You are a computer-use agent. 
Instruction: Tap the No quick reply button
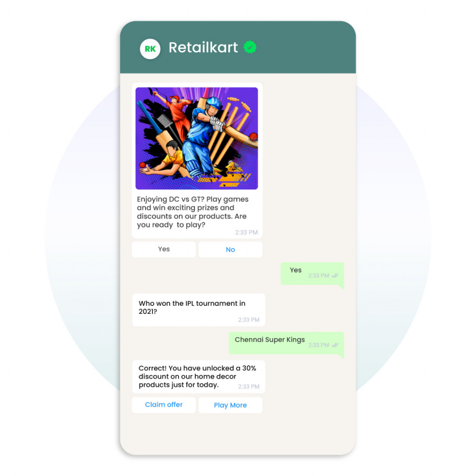231,250
